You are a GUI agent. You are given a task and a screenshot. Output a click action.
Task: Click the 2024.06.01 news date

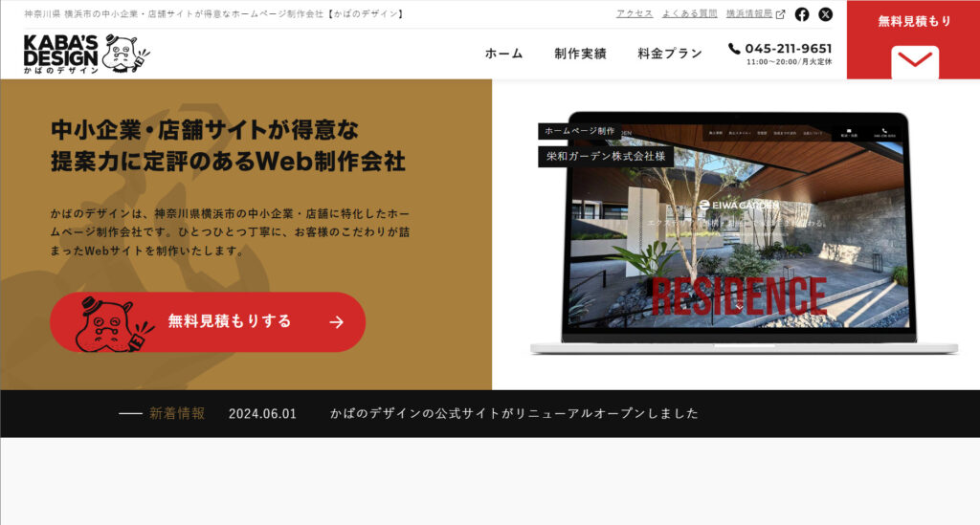click(262, 414)
